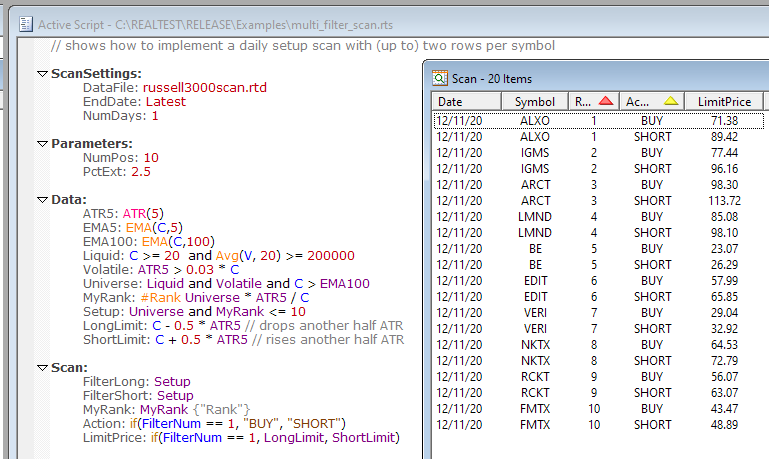Click the russell3000scan.rtd DataFile value
Viewport: 769px width, 459px height.
pyautogui.click(x=205, y=87)
